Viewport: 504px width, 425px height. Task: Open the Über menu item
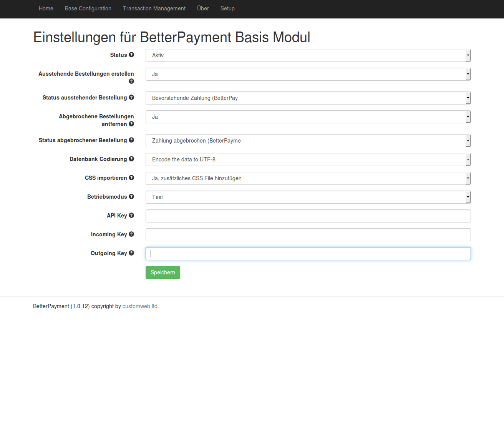203,8
